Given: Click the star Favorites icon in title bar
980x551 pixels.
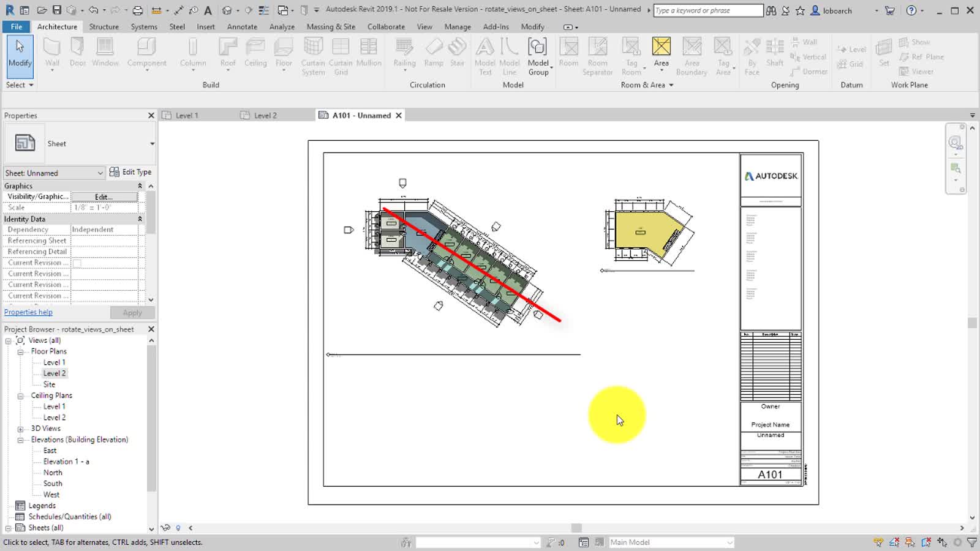Looking at the screenshot, I should [x=800, y=10].
